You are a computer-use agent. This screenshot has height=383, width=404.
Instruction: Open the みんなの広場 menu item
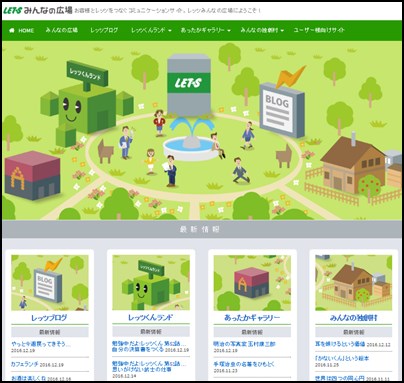pyautogui.click(x=62, y=30)
